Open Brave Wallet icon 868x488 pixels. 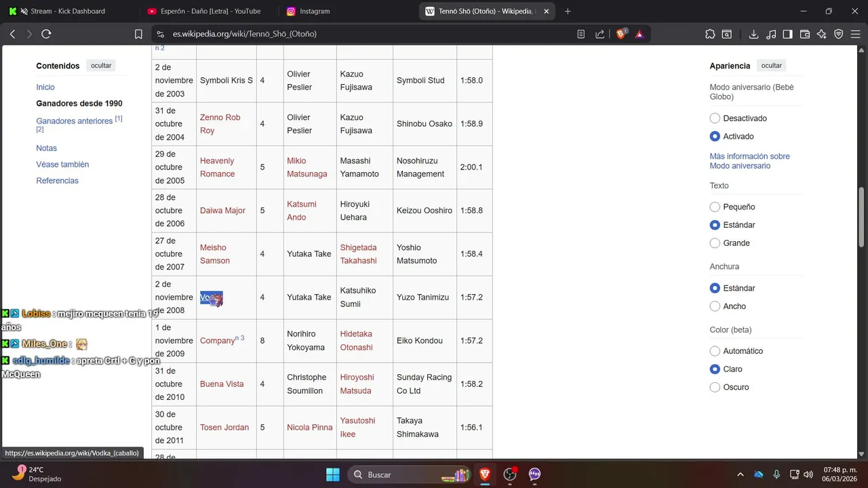[805, 34]
